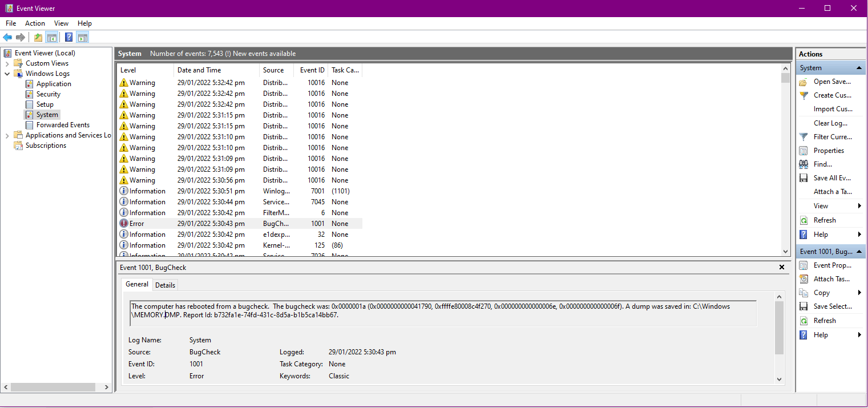Click Attach a Task To this Log
Screen dimensions: 868x408
click(x=832, y=192)
